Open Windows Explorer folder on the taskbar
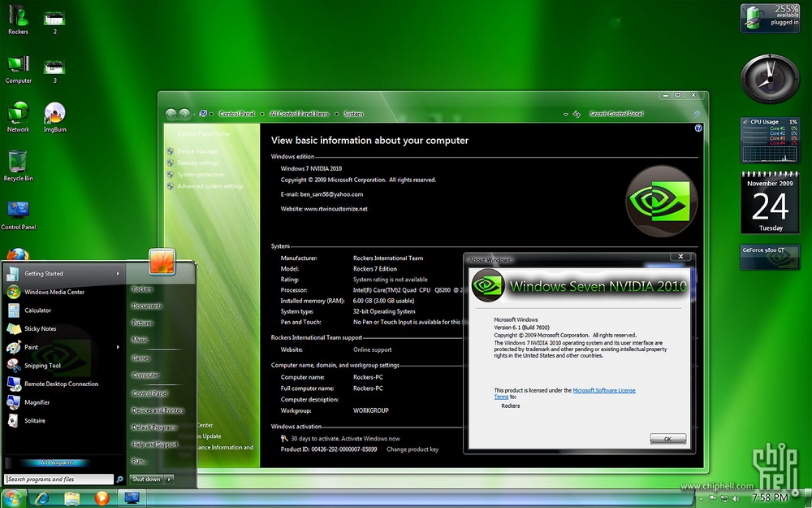Image resolution: width=812 pixels, height=508 pixels. click(x=72, y=499)
